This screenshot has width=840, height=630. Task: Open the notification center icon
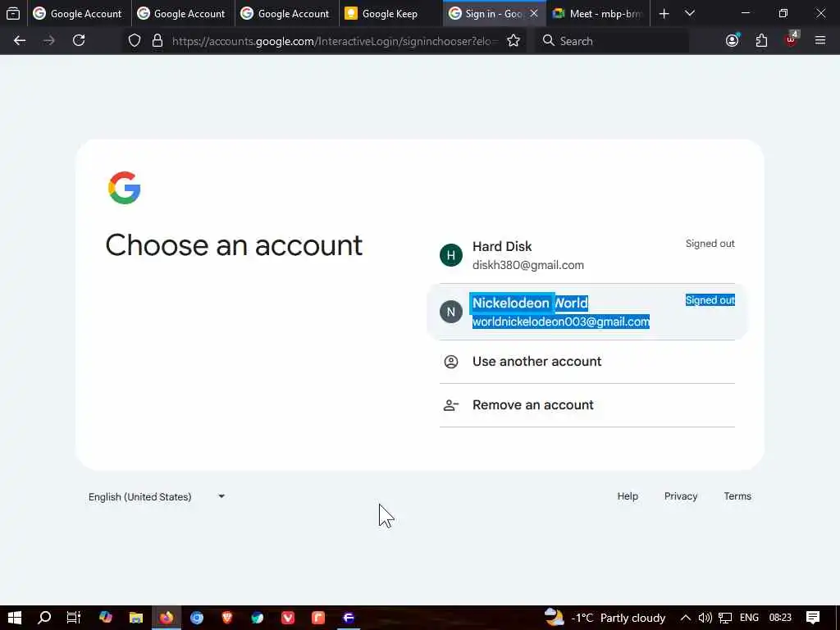[x=813, y=618]
